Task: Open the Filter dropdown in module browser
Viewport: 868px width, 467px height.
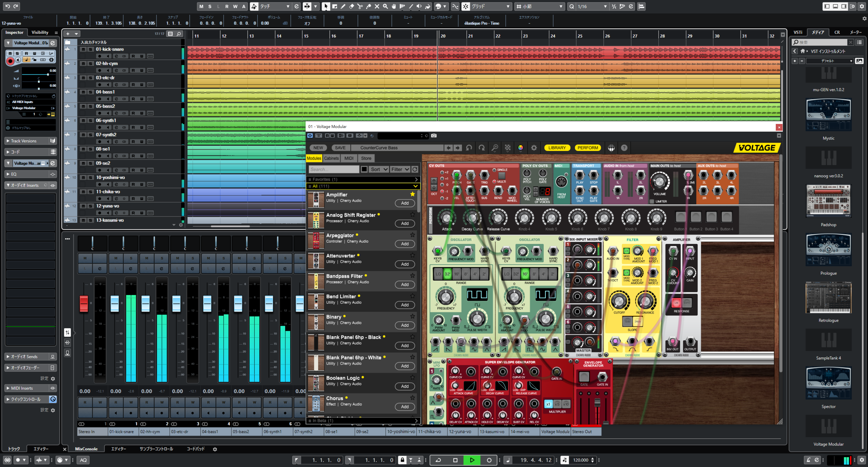Action: click(400, 169)
